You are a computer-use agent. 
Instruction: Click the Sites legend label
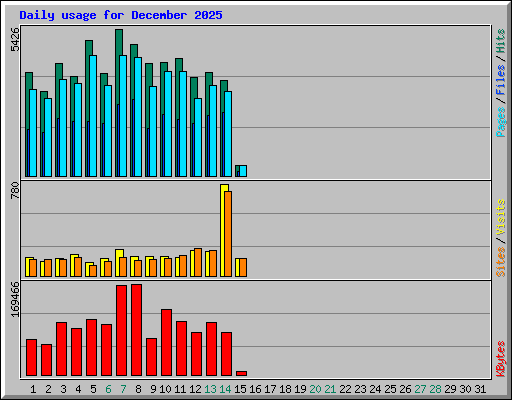pyautogui.click(x=501, y=262)
